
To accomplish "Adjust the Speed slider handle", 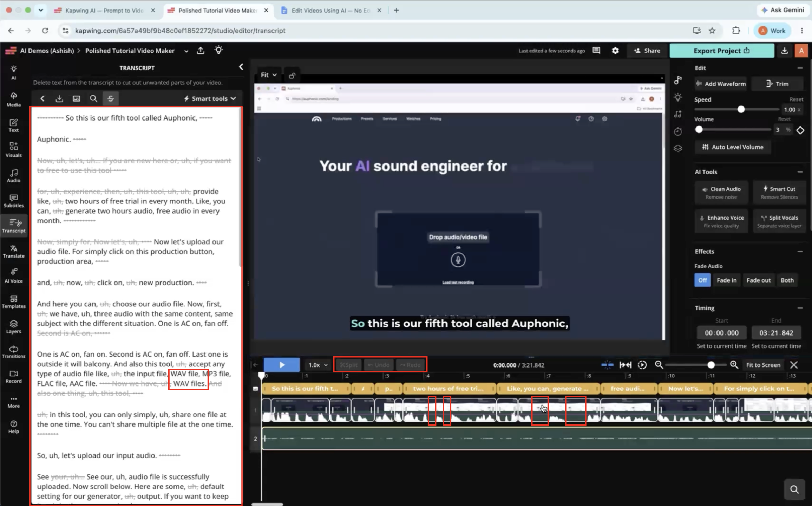I will pyautogui.click(x=741, y=109).
